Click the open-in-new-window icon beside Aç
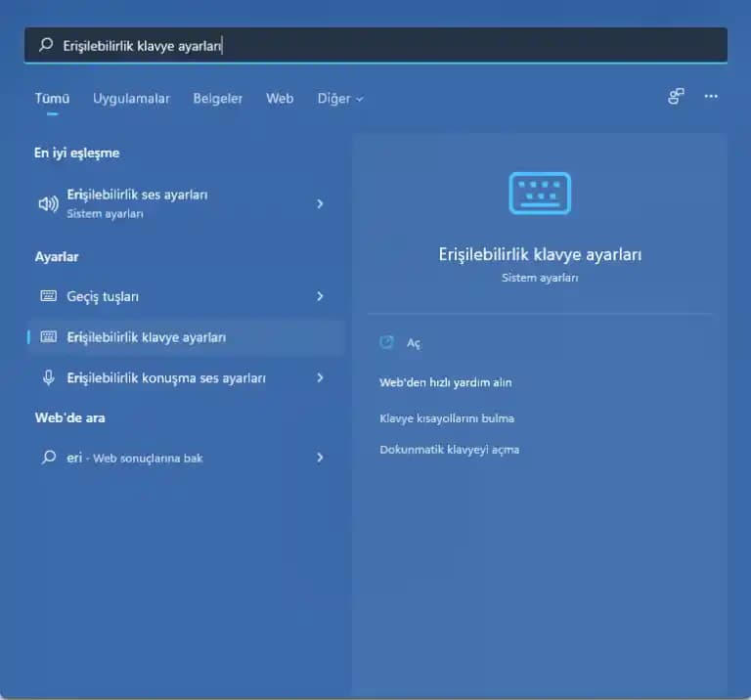This screenshot has width=751, height=700. click(386, 342)
